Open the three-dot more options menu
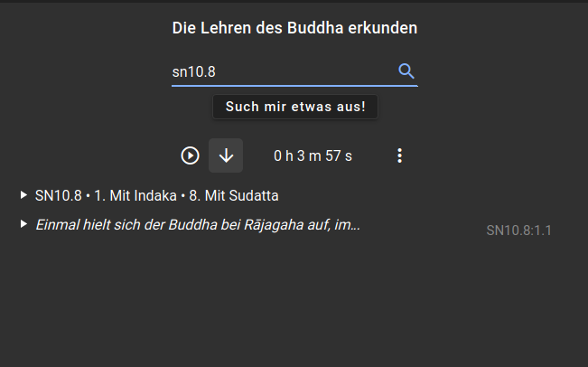The height and width of the screenshot is (367, 588). click(x=400, y=155)
